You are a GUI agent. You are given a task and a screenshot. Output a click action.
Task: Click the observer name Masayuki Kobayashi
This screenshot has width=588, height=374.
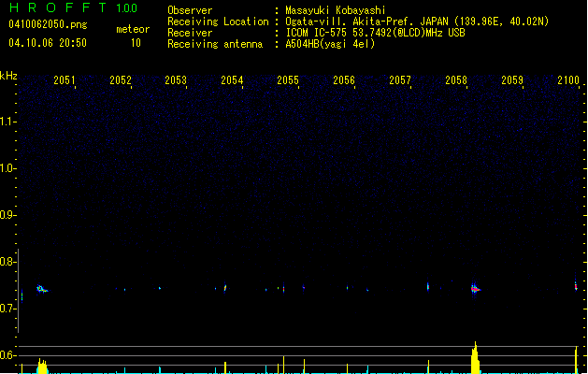point(336,10)
